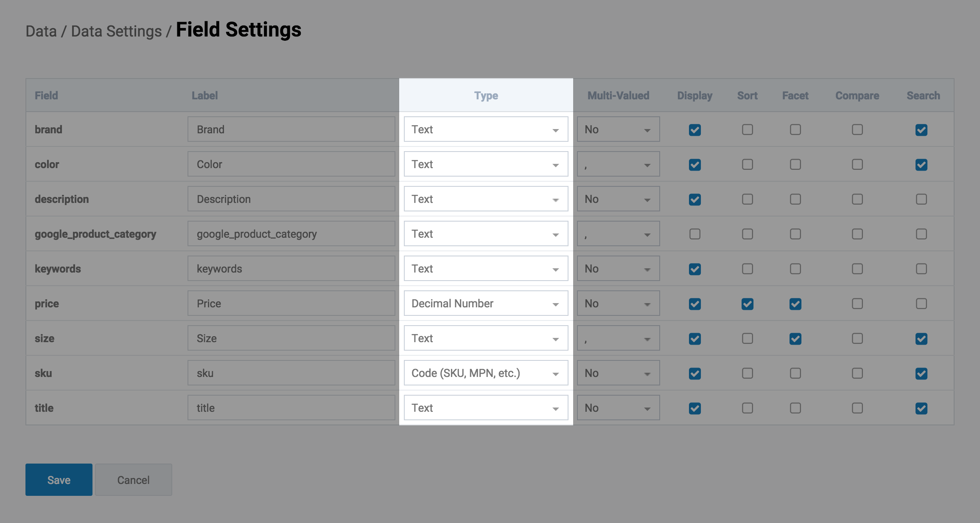Go to Data Settings breadcrumb
The width and height of the screenshot is (980, 523).
(x=116, y=31)
